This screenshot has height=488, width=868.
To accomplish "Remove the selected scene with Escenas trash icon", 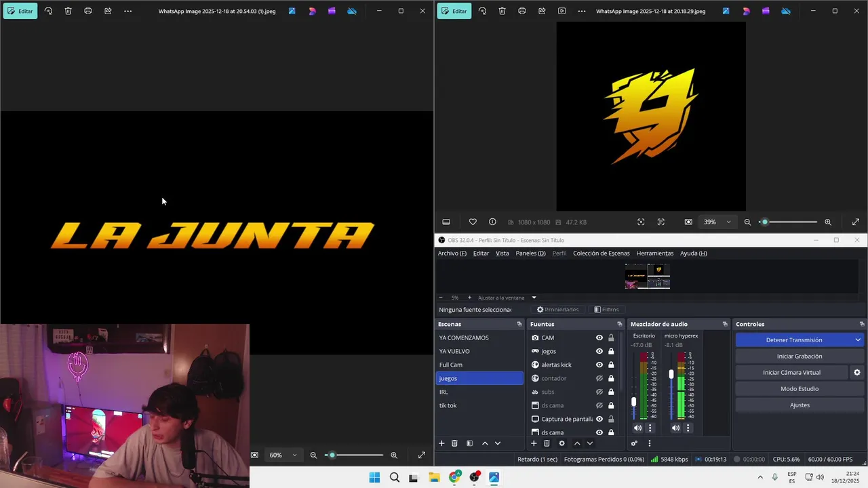I will click(455, 443).
